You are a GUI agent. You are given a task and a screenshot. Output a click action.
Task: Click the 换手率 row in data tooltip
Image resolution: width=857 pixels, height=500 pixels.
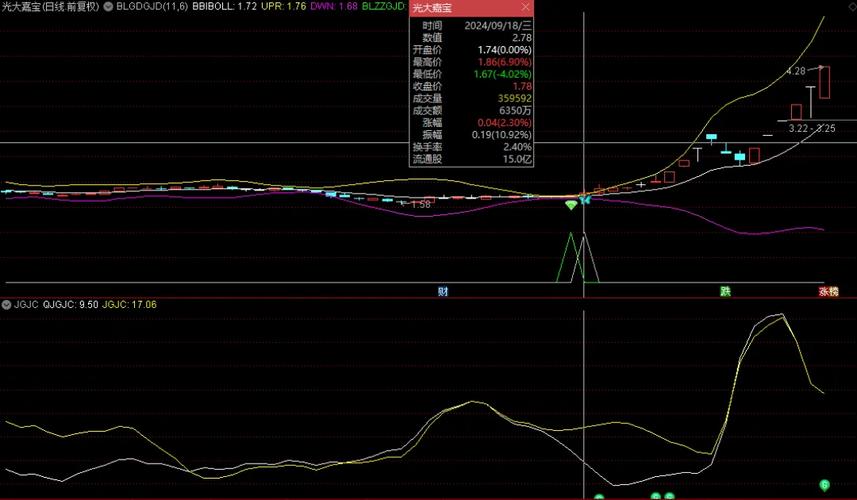tap(471, 147)
